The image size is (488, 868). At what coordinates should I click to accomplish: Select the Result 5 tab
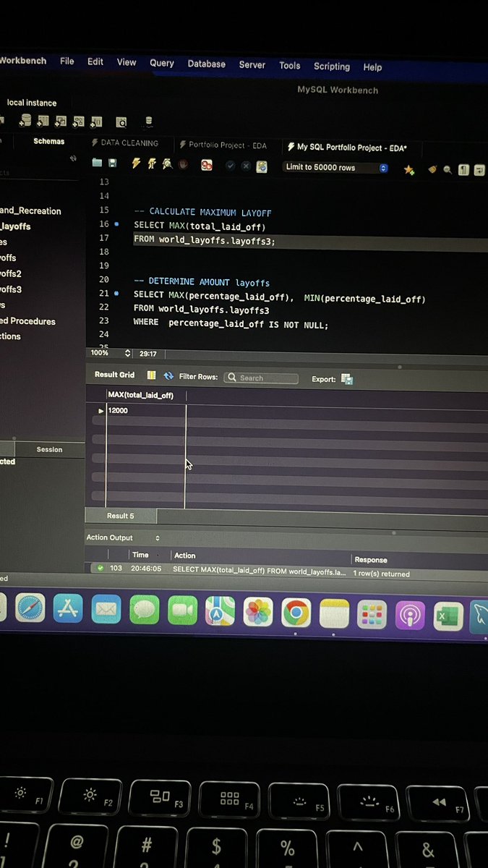pyautogui.click(x=121, y=516)
